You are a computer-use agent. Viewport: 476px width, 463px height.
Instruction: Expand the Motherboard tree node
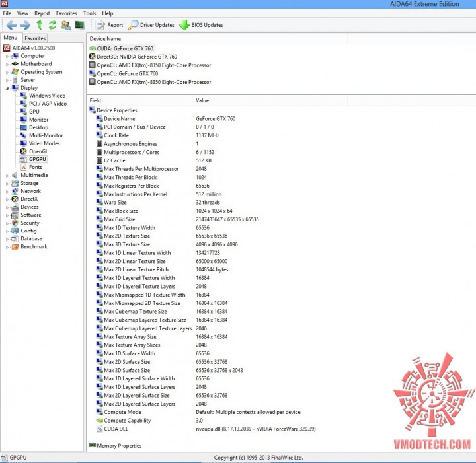point(7,64)
